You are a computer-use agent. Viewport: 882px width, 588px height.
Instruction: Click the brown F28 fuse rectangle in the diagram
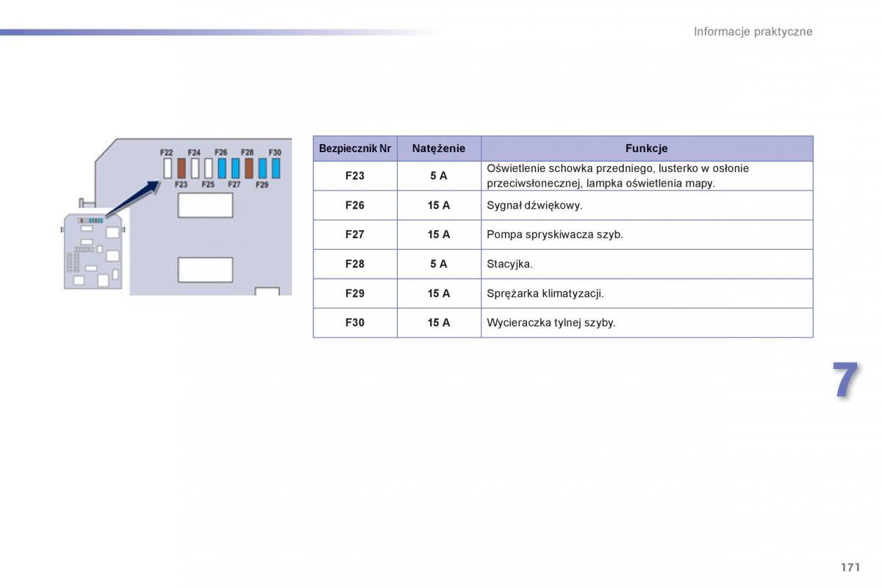click(x=249, y=168)
